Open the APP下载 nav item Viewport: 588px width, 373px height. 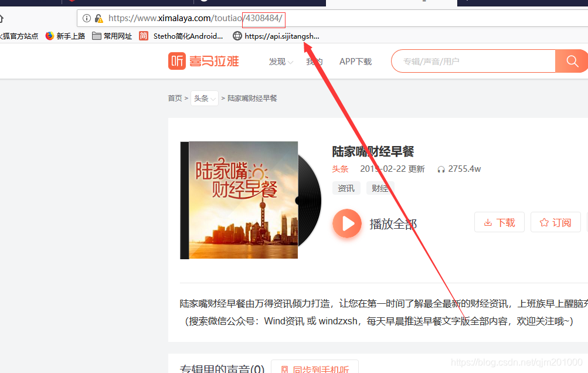pyautogui.click(x=355, y=62)
